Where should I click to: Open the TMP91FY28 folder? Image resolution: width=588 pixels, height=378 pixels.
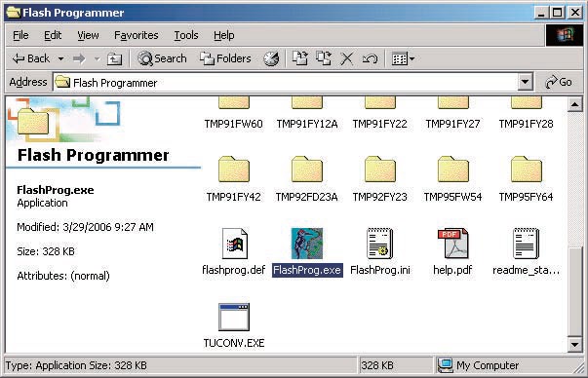pos(527,114)
